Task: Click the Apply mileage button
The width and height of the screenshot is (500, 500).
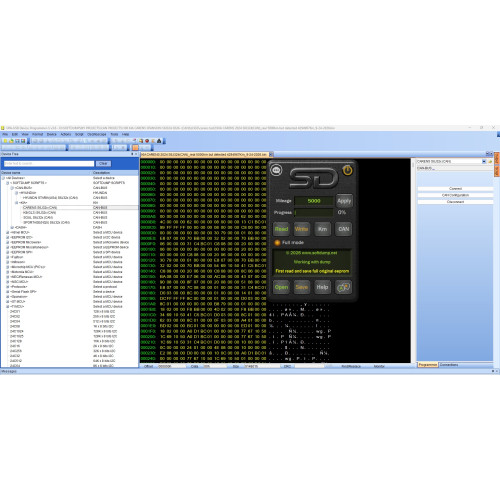Action: click(344, 201)
